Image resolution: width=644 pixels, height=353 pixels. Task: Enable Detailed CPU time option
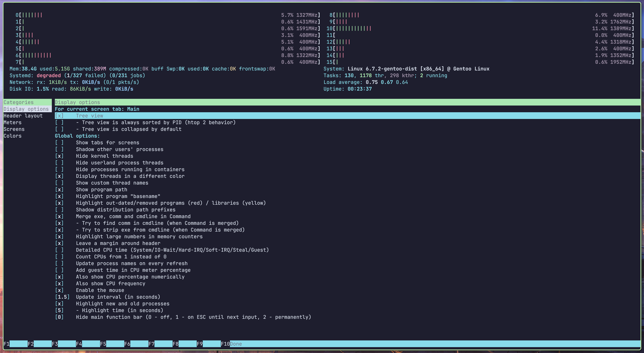pyautogui.click(x=59, y=250)
